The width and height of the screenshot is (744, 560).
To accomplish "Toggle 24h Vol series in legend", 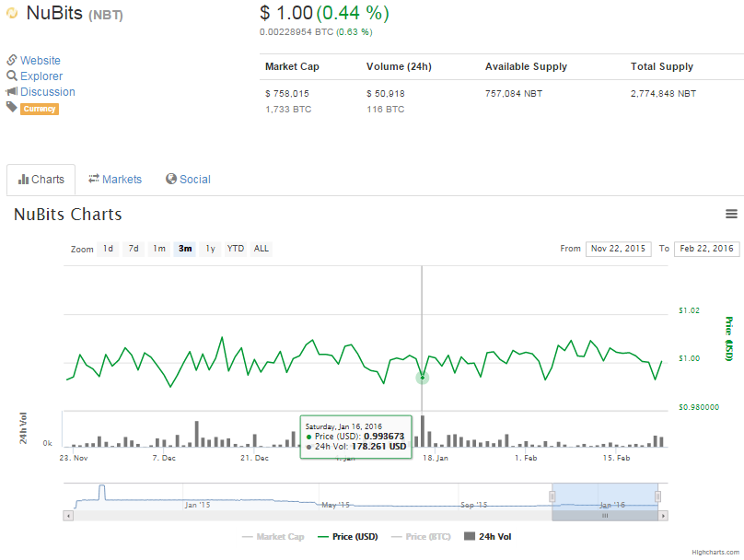I will 488,537.
